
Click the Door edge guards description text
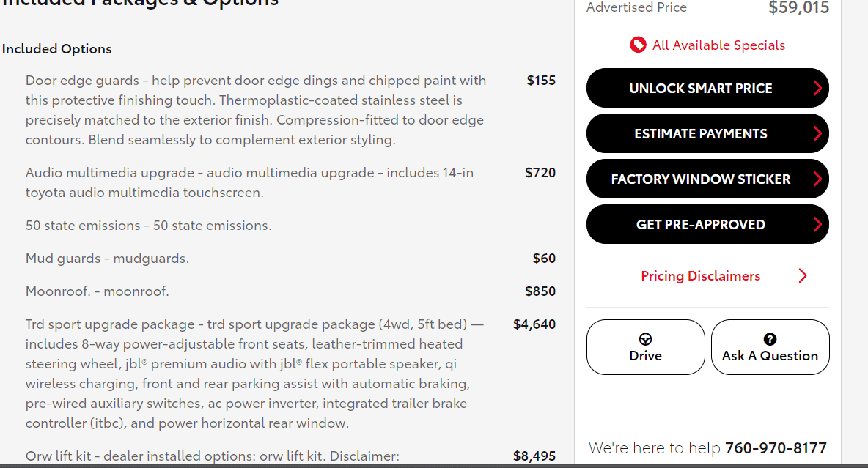[x=255, y=110]
